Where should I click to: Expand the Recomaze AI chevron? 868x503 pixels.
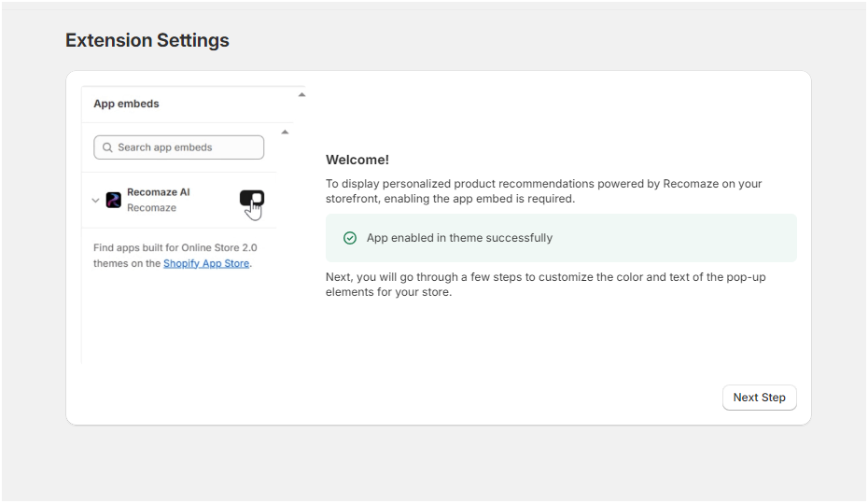[x=95, y=201]
